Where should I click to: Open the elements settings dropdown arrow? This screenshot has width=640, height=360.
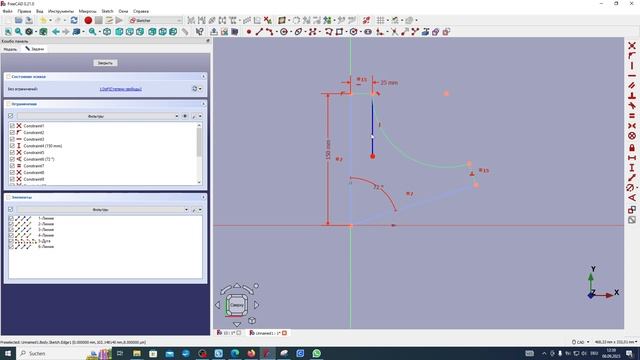[x=200, y=209]
